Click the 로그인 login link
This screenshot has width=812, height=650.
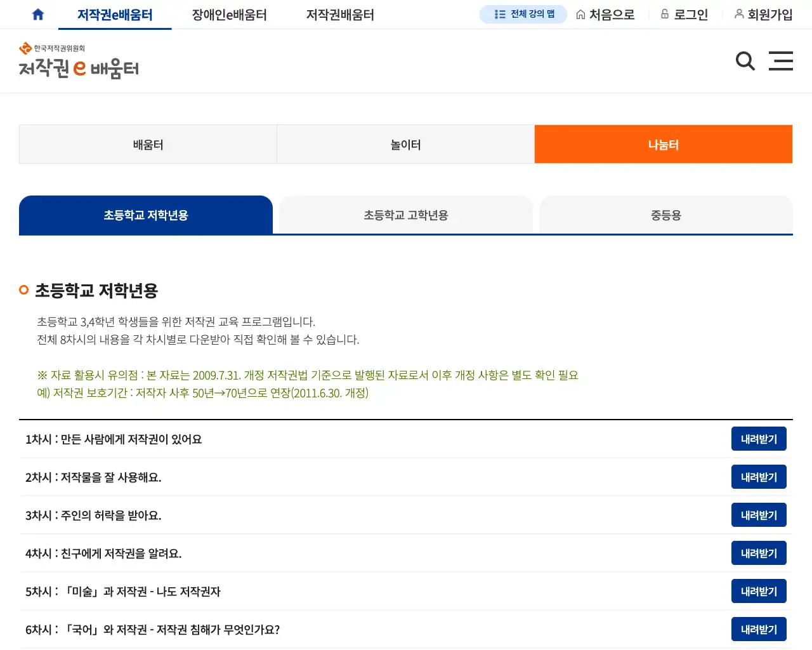tap(684, 15)
